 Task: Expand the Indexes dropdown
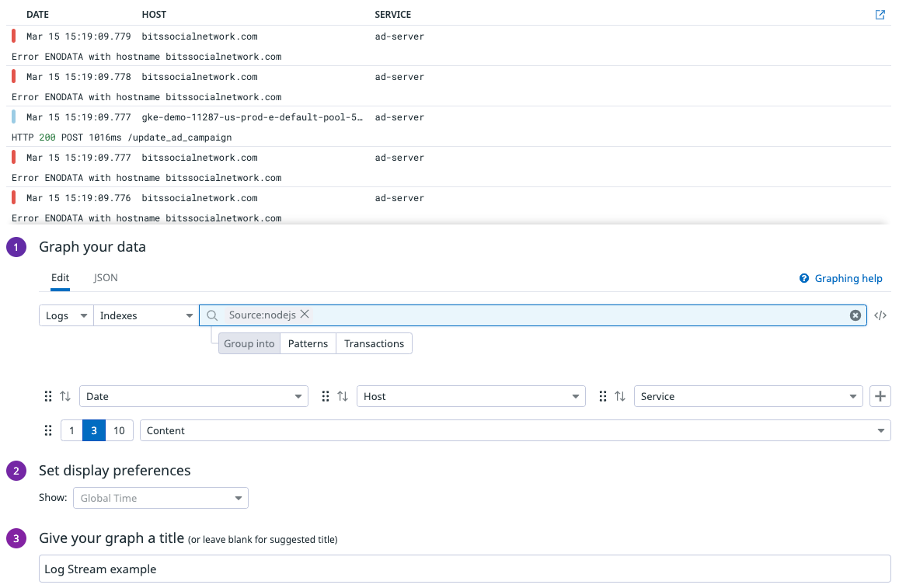tap(146, 315)
